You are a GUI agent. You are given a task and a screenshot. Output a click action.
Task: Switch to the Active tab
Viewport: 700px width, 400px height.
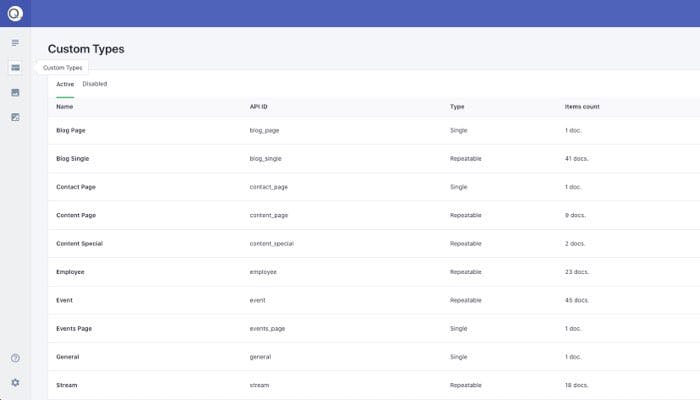[x=65, y=84]
